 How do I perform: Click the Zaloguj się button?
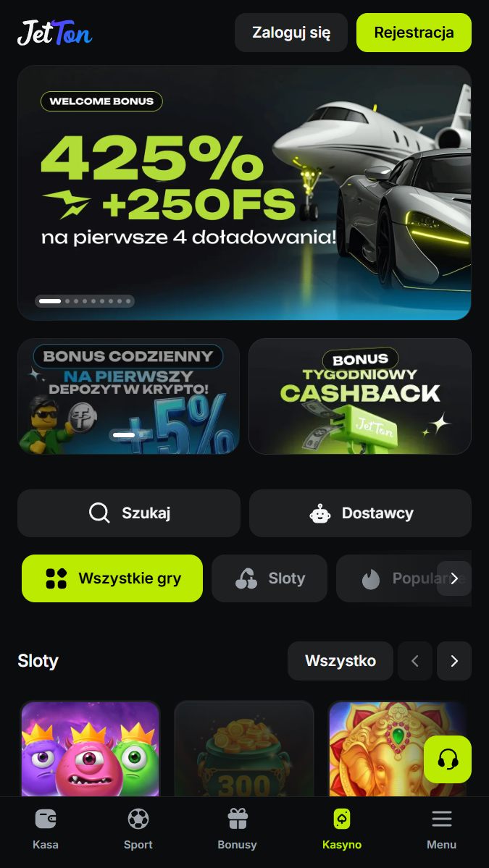291,33
